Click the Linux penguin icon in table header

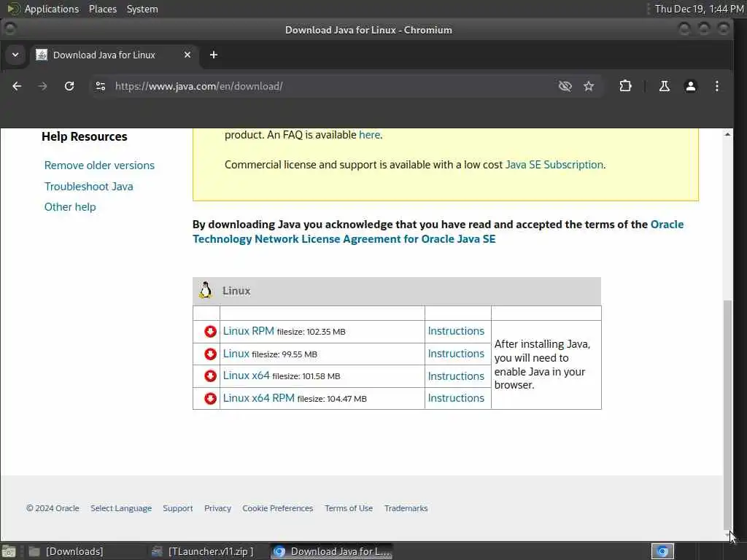(x=206, y=290)
